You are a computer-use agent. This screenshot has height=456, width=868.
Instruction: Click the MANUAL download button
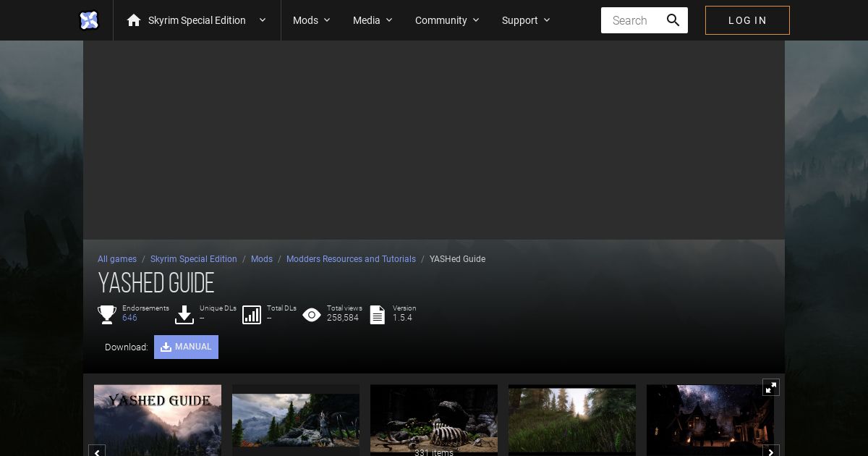186,347
